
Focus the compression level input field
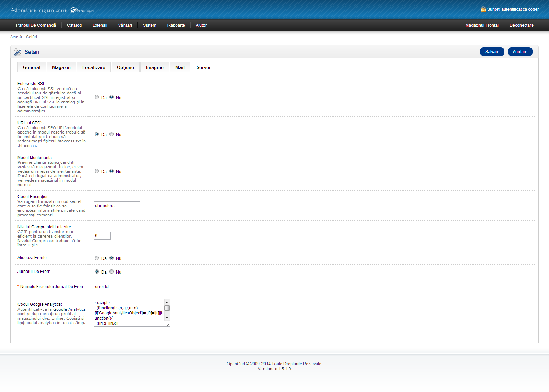(102, 236)
